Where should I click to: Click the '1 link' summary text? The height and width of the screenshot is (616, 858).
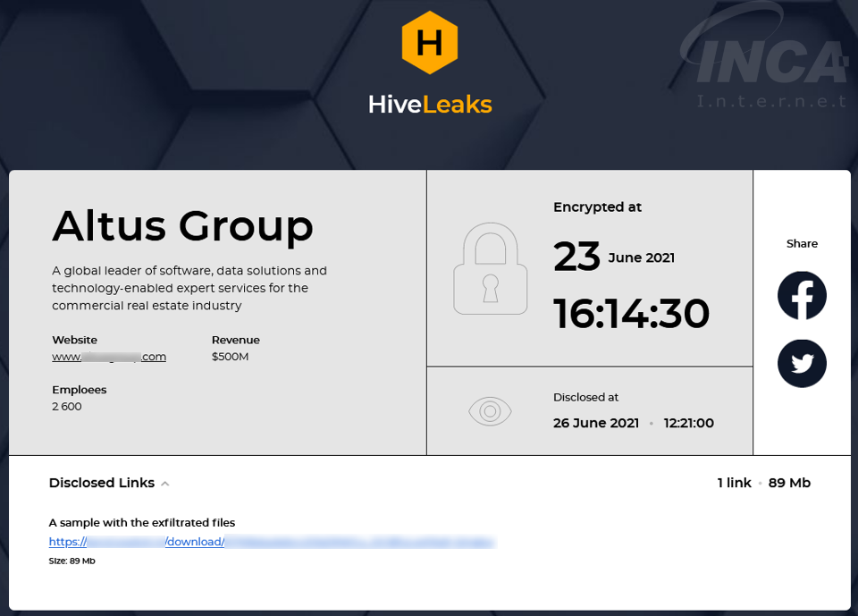pos(735,483)
